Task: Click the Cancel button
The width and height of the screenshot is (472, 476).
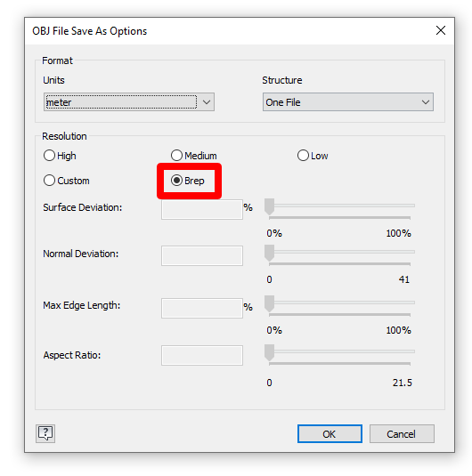Action: pos(402,434)
